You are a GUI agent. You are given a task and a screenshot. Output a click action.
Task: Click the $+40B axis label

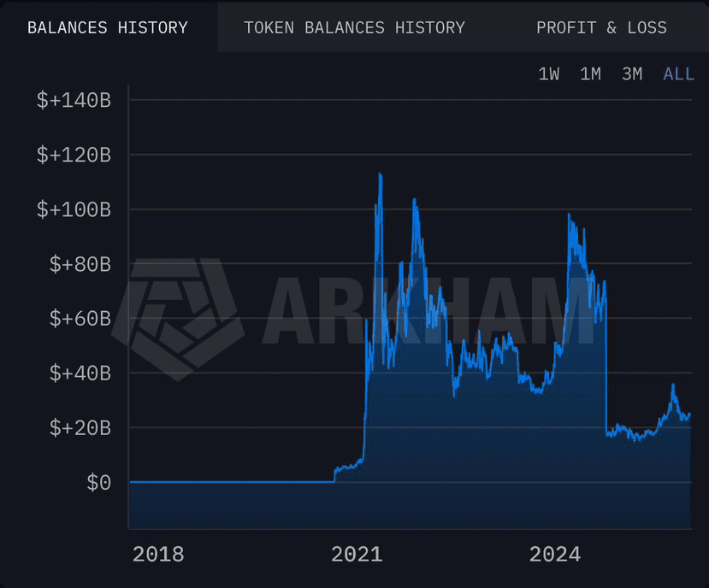click(x=80, y=373)
